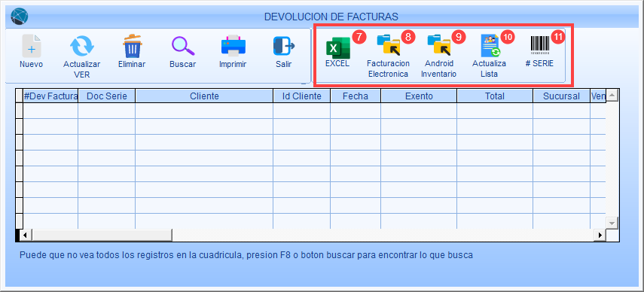Click the grid's scroll up arrow
This screenshot has height=292, width=644.
612,95
